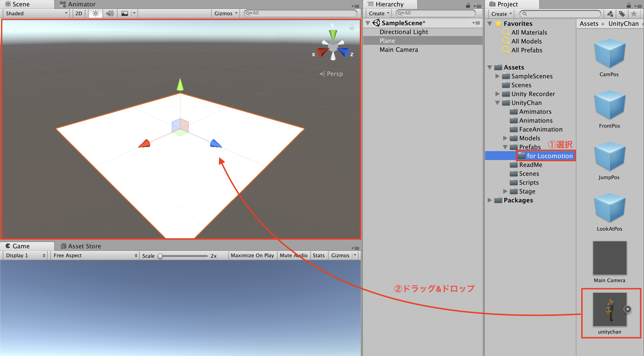Collapse the UnityChan folder
The height and width of the screenshot is (356, 644).
(x=497, y=103)
